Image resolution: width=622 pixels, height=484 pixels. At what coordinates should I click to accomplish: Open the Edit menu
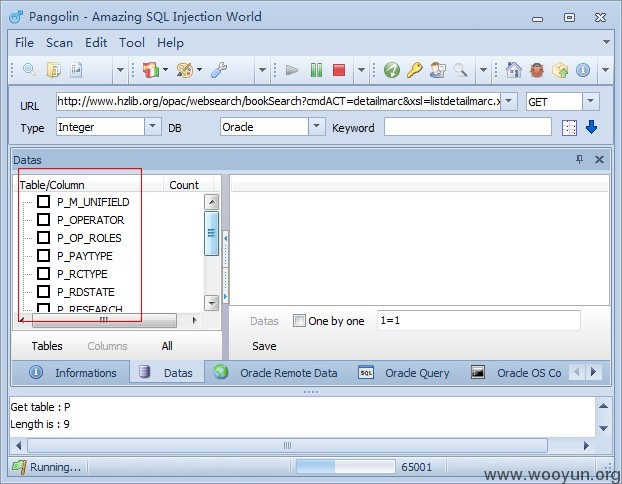(96, 42)
